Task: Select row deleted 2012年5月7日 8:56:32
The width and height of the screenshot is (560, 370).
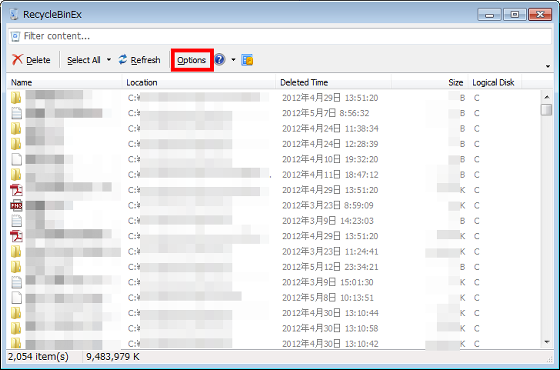Action: [x=274, y=113]
